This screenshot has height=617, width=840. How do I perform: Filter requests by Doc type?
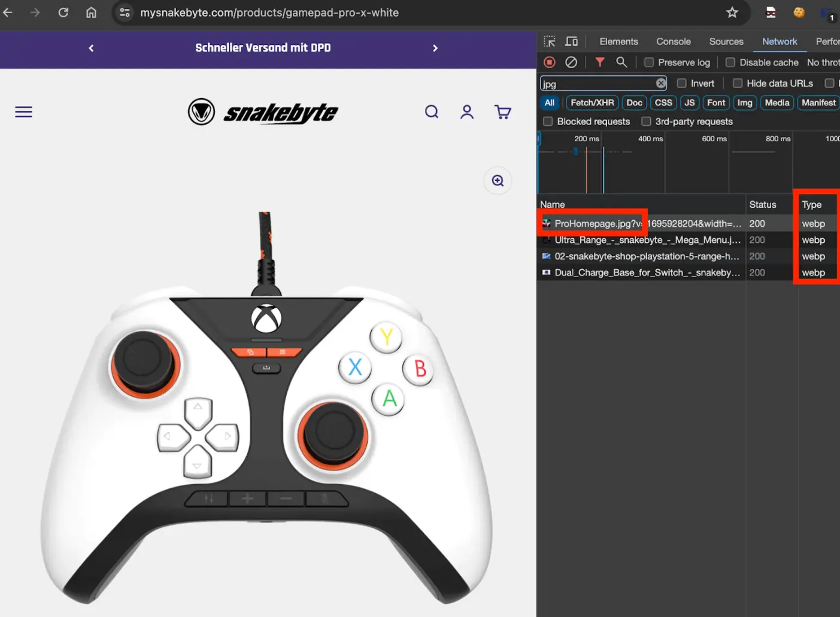tap(634, 103)
